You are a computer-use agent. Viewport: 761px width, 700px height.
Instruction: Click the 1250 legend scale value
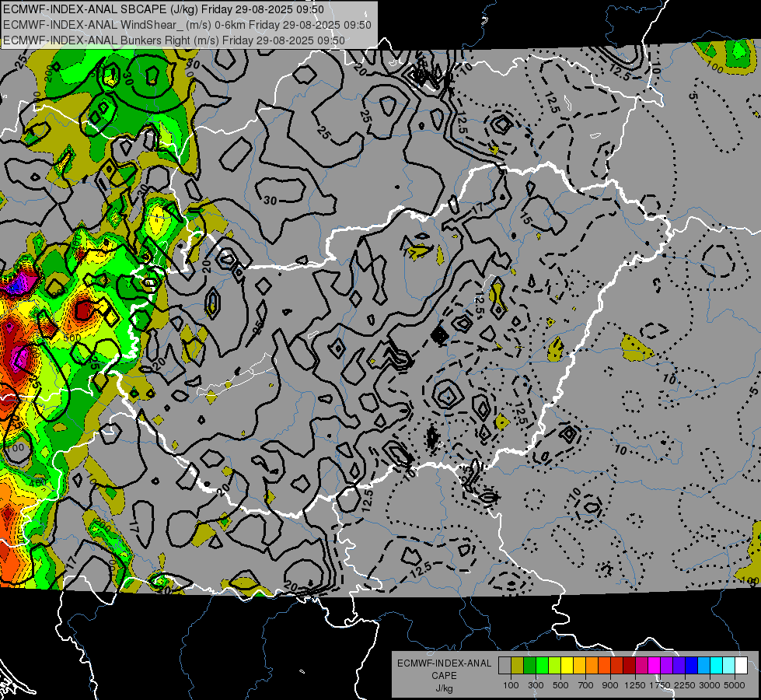coord(635,685)
